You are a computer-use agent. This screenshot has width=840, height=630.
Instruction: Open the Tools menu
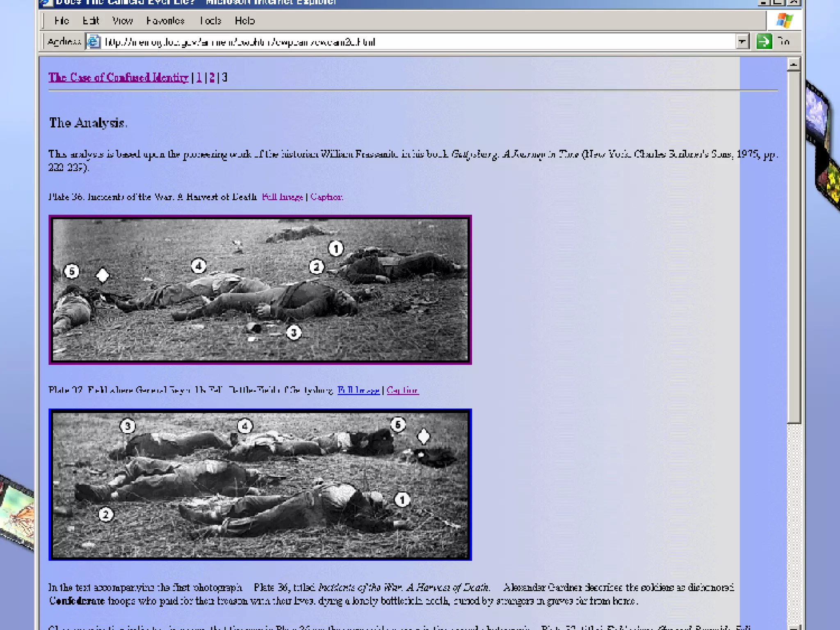[x=210, y=21]
